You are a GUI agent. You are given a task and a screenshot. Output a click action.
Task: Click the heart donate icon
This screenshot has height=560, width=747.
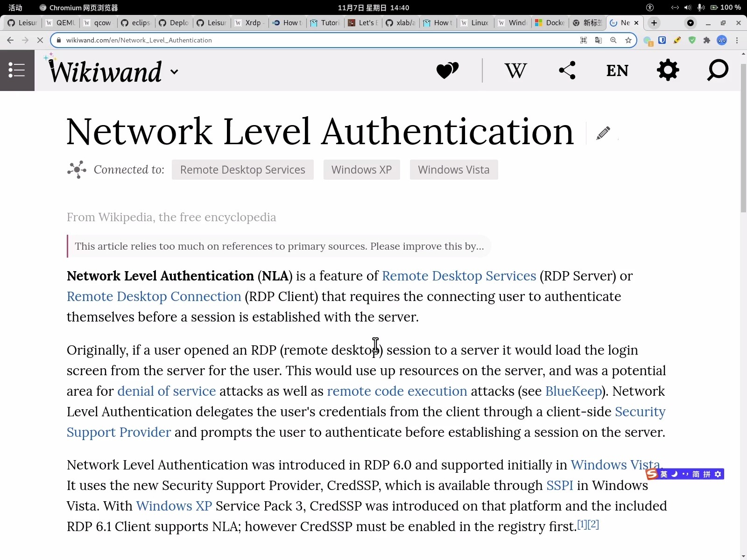(x=447, y=71)
